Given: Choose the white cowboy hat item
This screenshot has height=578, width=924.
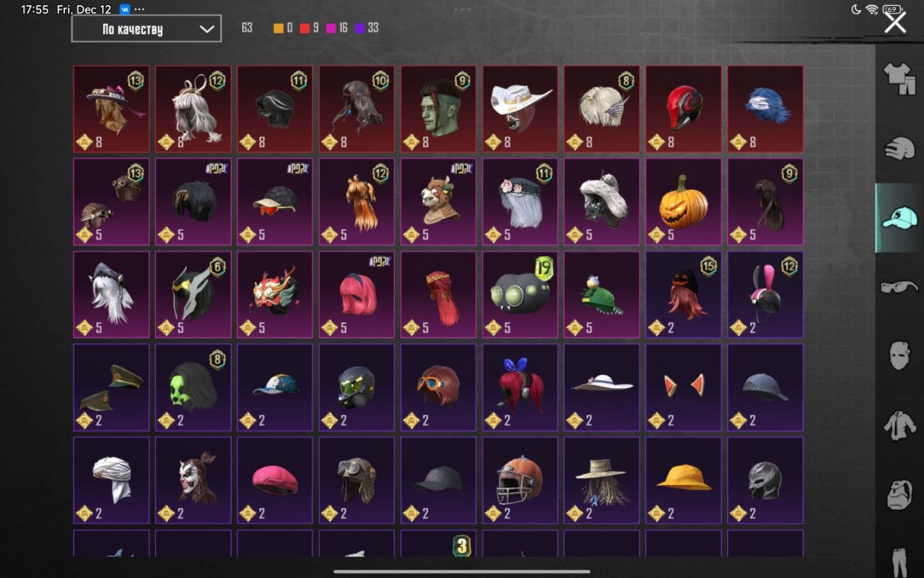Looking at the screenshot, I should (x=520, y=109).
